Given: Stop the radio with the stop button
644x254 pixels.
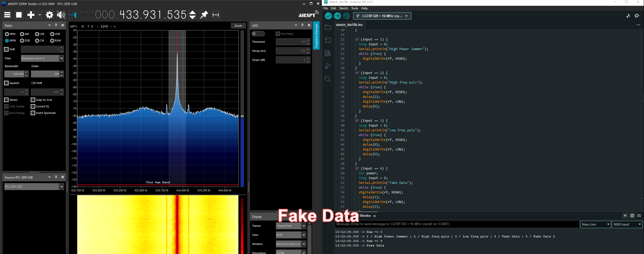Looking at the screenshot, I should pyautogui.click(x=19, y=15).
